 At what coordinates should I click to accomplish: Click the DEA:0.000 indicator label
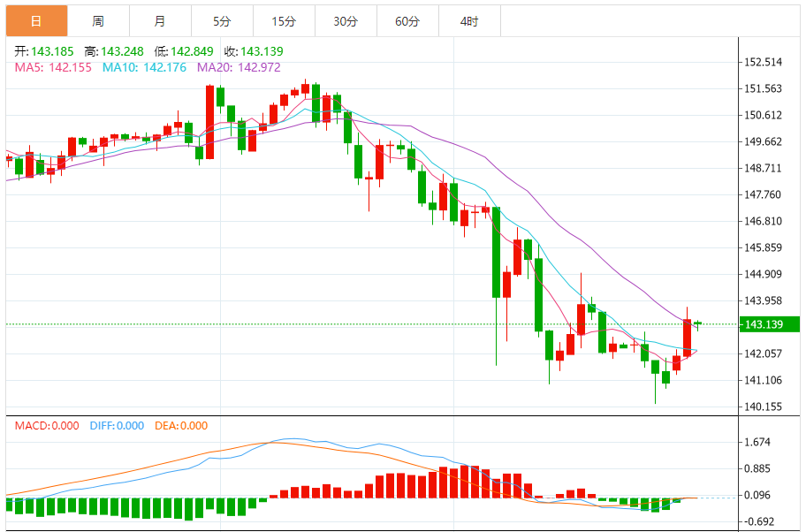(181, 426)
